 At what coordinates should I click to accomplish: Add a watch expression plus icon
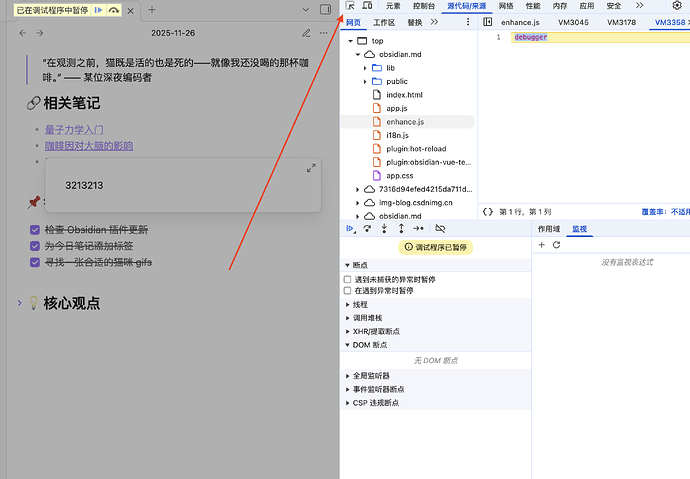point(542,245)
